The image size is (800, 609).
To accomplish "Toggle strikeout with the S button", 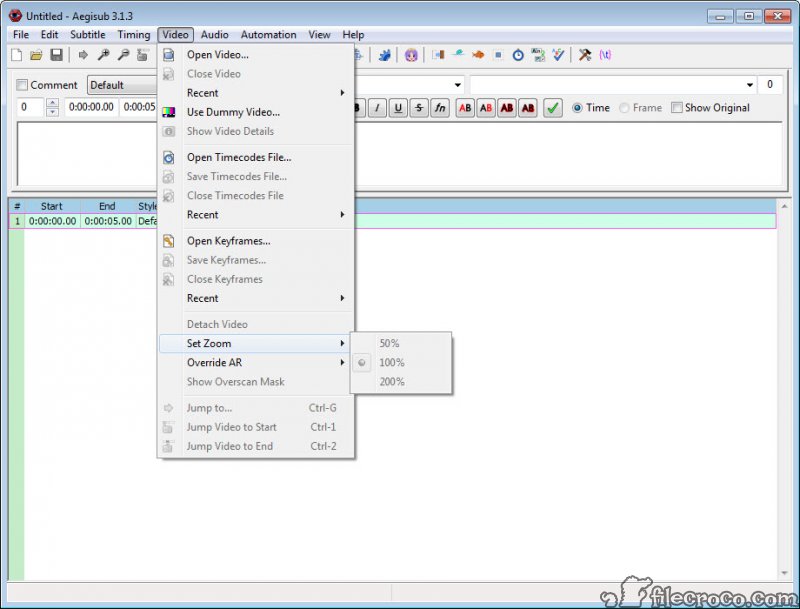I will [419, 108].
